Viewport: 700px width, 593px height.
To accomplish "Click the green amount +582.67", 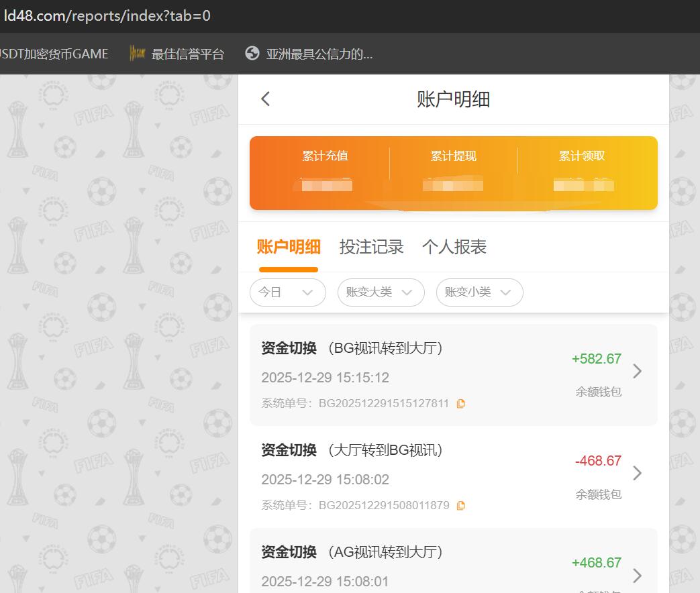I will coord(596,358).
